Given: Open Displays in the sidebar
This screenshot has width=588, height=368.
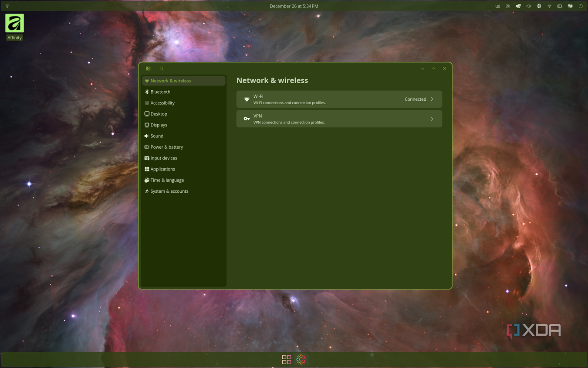Looking at the screenshot, I should coord(183,125).
